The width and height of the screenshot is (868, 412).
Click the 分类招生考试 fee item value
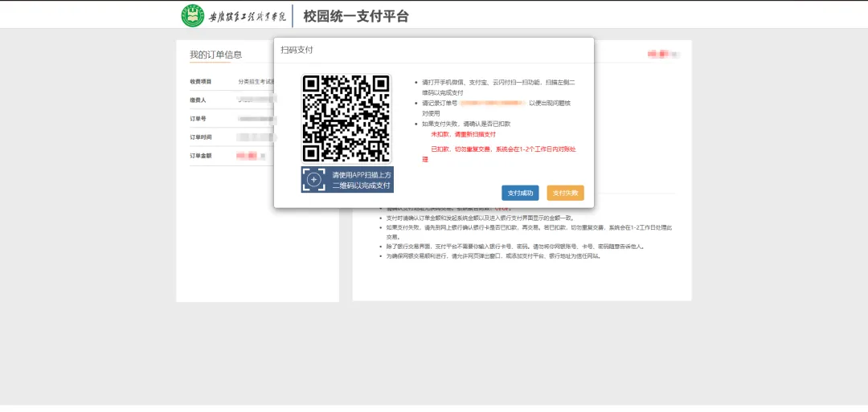256,81
